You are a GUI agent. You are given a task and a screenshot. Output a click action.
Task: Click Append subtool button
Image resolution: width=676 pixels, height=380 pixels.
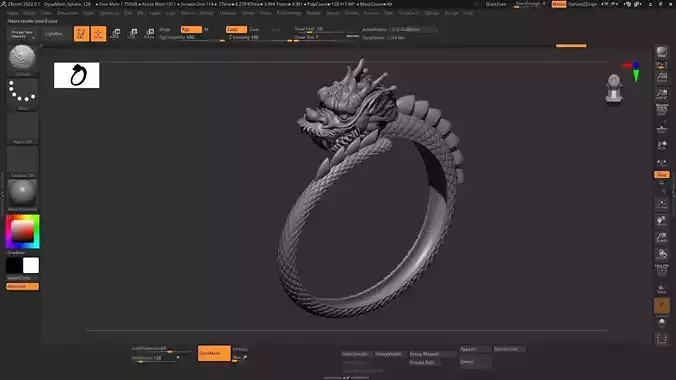pyautogui.click(x=476, y=349)
